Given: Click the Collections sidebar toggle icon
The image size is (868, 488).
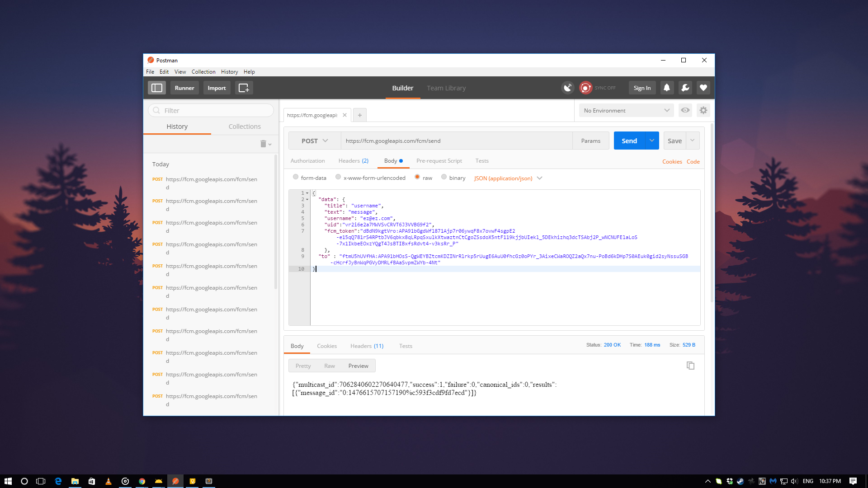Looking at the screenshot, I should tap(157, 88).
